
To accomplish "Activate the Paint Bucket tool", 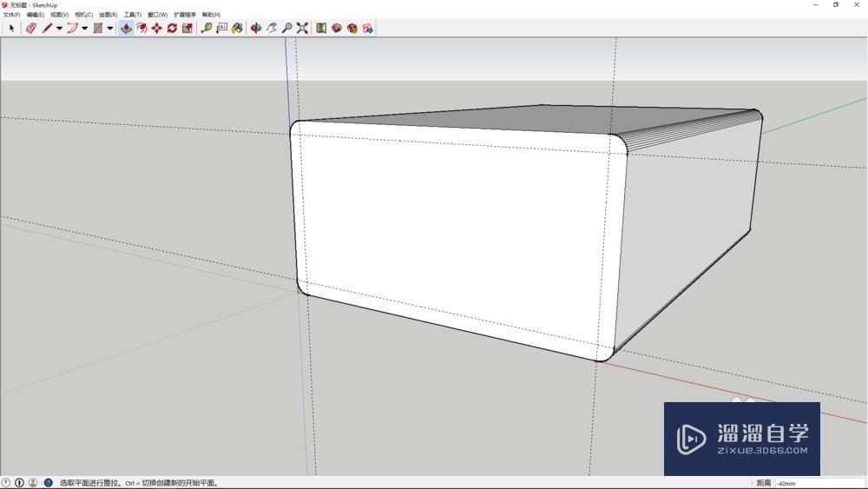I will [x=238, y=28].
